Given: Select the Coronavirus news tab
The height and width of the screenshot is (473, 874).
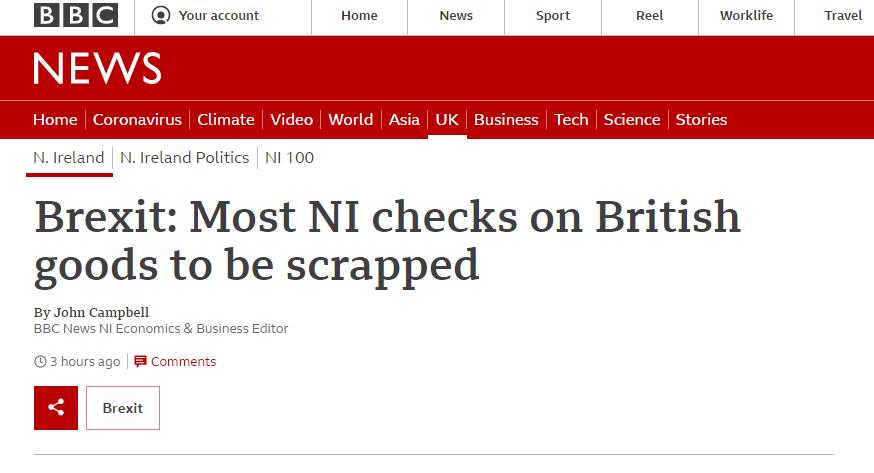Looking at the screenshot, I should (x=137, y=119).
